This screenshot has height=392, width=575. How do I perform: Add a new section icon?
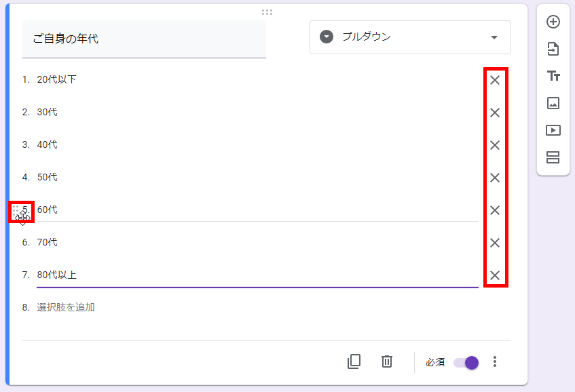tap(553, 157)
